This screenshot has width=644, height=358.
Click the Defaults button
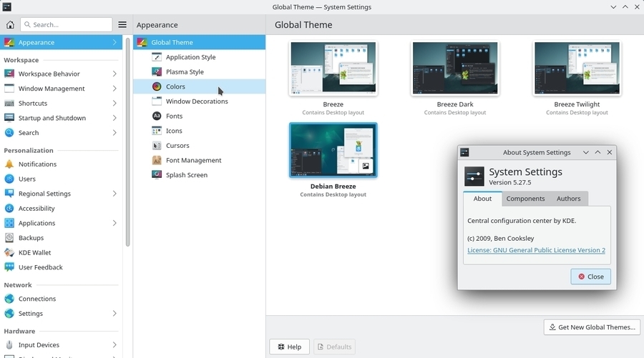click(x=334, y=347)
